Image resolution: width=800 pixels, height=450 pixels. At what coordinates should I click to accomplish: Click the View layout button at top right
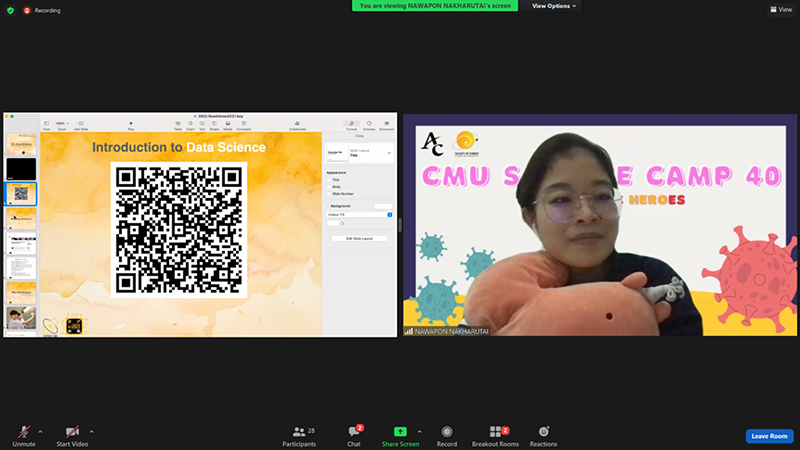(781, 9)
